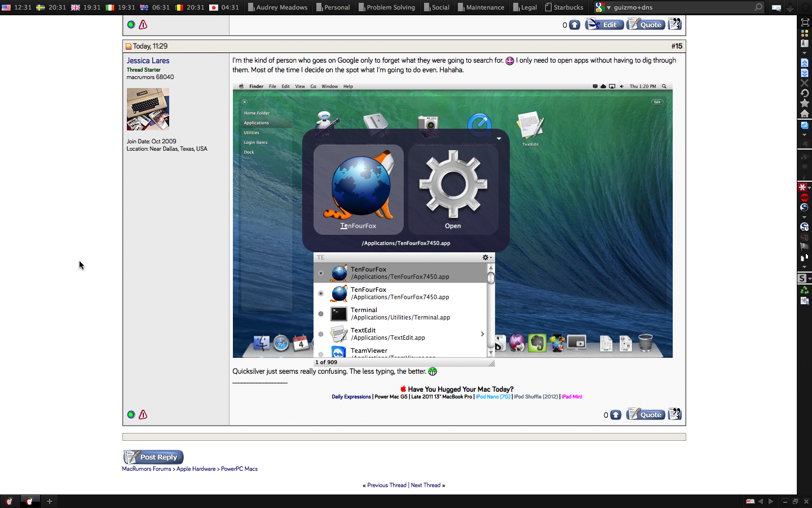Click the Edit button
Viewport: 812px width, 508px height.
(604, 24)
